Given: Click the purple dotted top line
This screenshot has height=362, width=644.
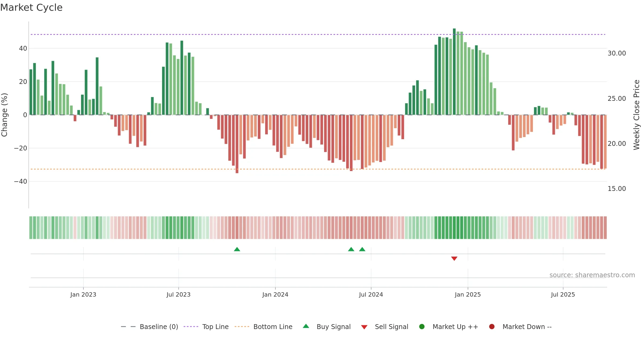Looking at the screenshot, I should pos(318,34).
